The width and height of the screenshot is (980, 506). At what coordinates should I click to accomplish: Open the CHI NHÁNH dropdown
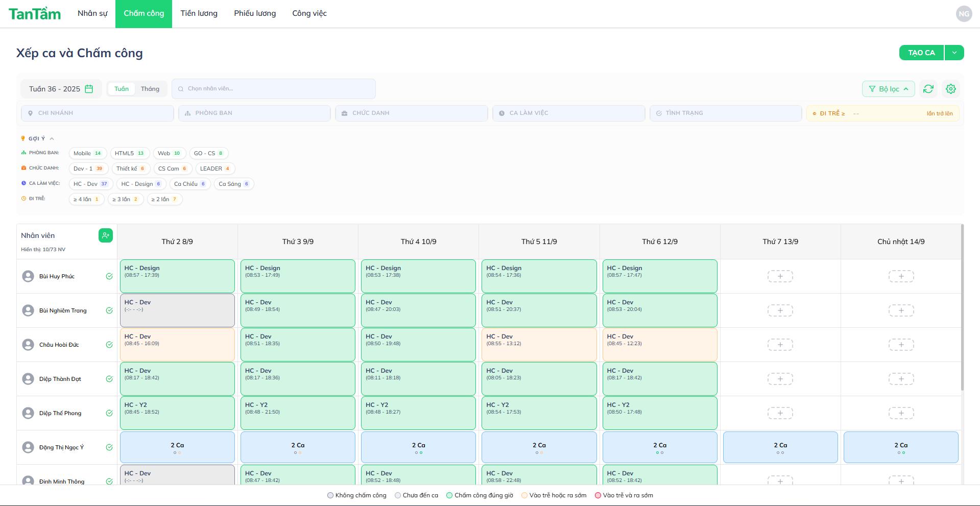click(x=97, y=113)
